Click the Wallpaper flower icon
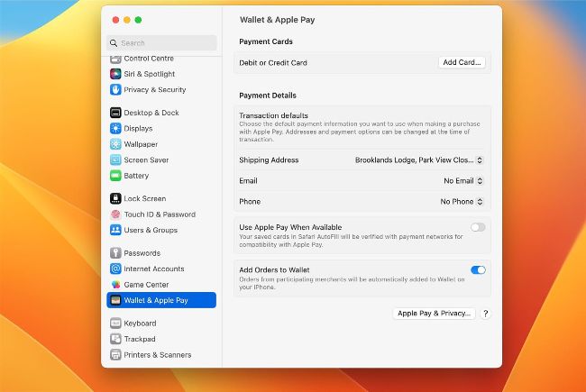Image resolution: width=586 pixels, height=392 pixels. click(x=115, y=144)
